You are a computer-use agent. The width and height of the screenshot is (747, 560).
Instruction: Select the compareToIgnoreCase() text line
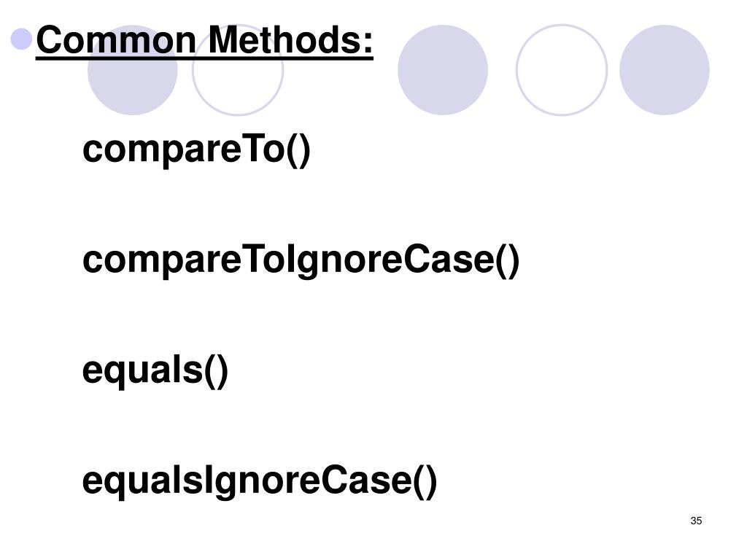pyautogui.click(x=301, y=261)
